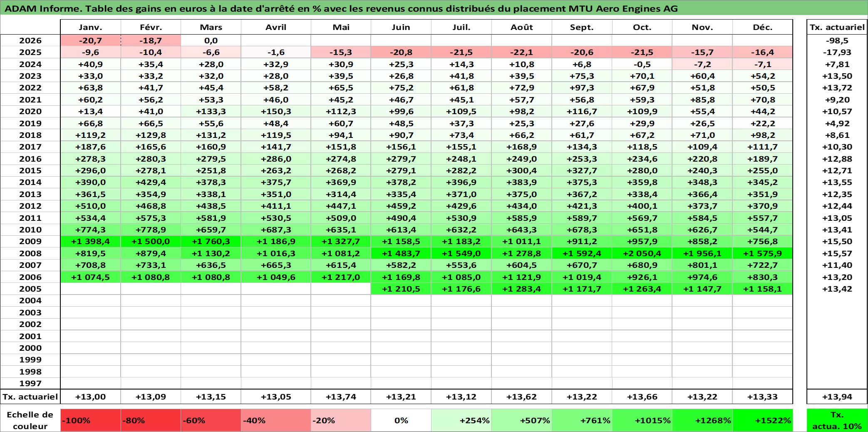This screenshot has height=432, width=868.
Task: Click the 'Tx. actuariel' right column header
Action: (837, 27)
